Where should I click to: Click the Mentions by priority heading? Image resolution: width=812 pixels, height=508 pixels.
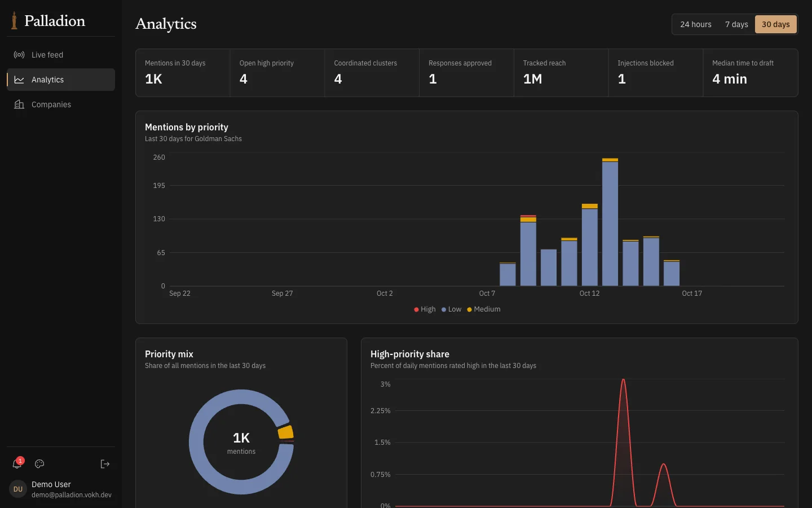[187, 127]
